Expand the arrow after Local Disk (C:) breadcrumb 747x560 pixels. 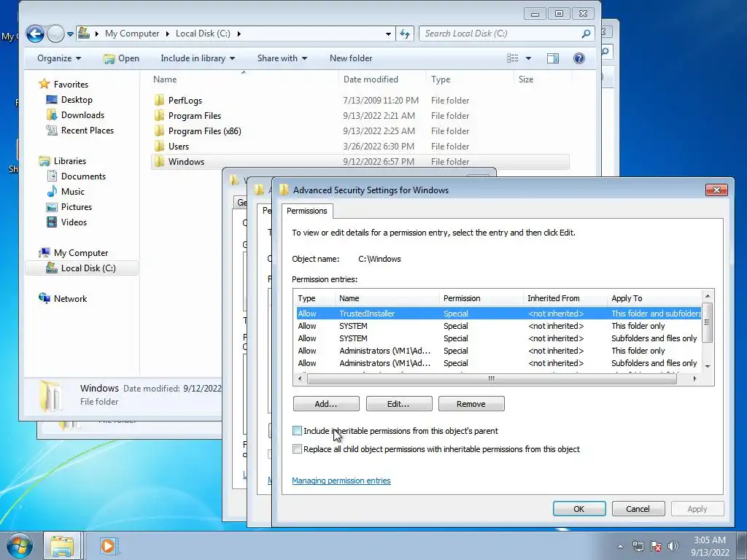(239, 34)
